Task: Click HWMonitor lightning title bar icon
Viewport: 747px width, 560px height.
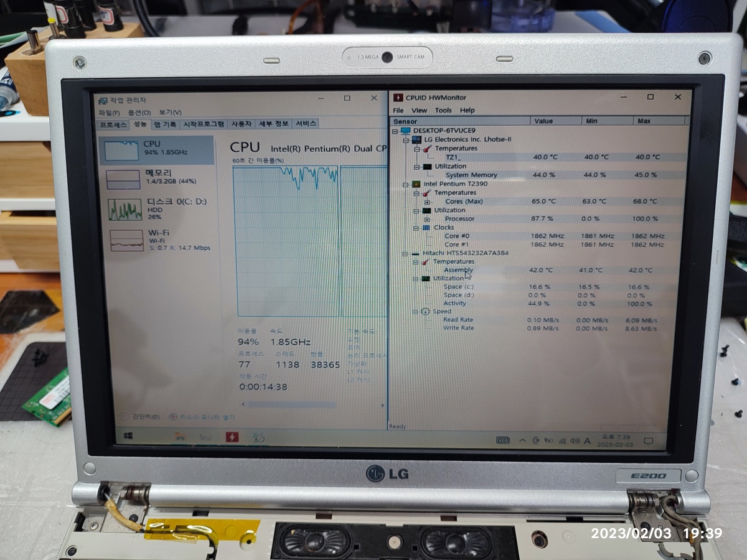Action: (x=398, y=98)
